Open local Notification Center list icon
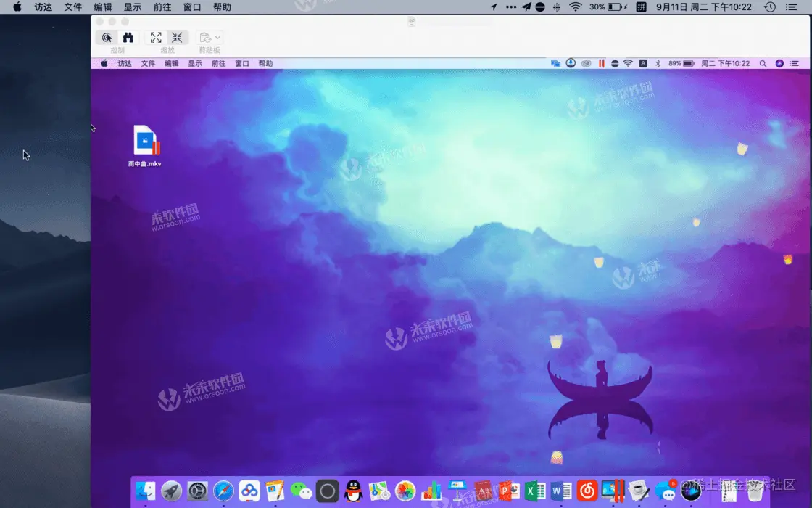812x508 pixels. (x=791, y=7)
